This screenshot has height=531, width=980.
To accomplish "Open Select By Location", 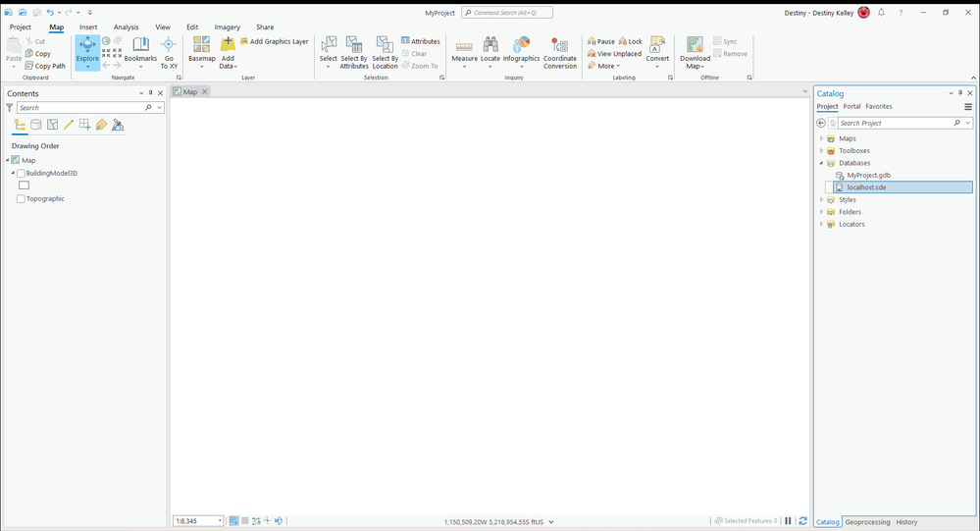I will 385,53.
